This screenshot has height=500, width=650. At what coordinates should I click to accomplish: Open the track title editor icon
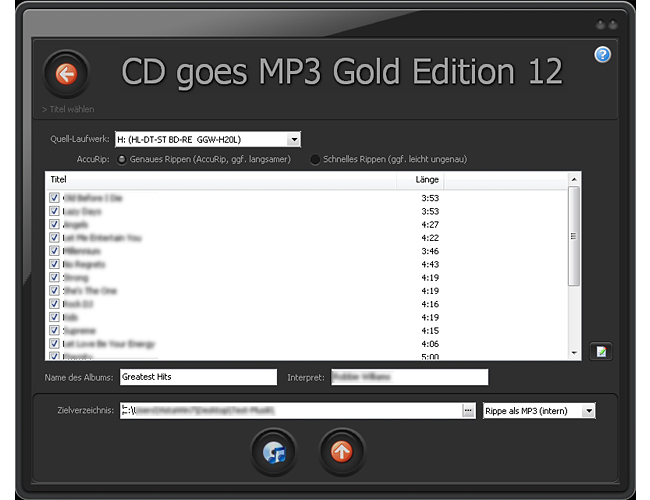click(x=601, y=352)
